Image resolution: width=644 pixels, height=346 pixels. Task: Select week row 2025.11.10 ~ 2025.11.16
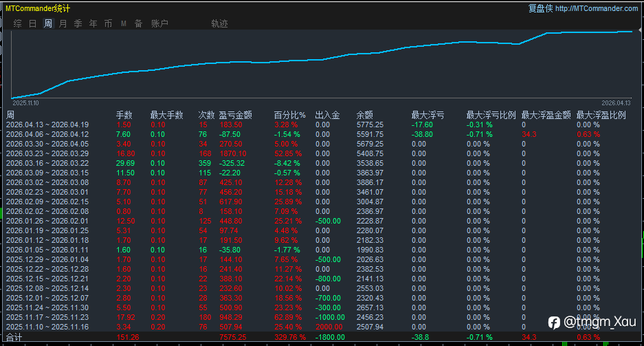(322, 327)
